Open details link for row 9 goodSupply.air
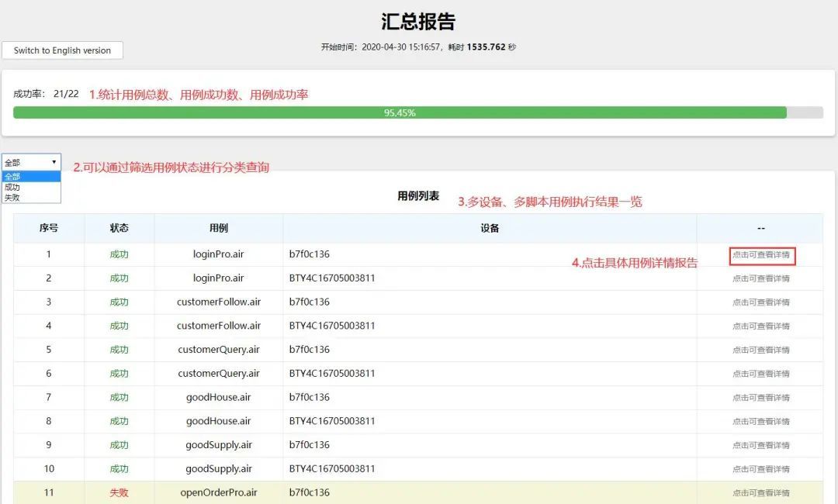The height and width of the screenshot is (504, 838). coord(761,445)
